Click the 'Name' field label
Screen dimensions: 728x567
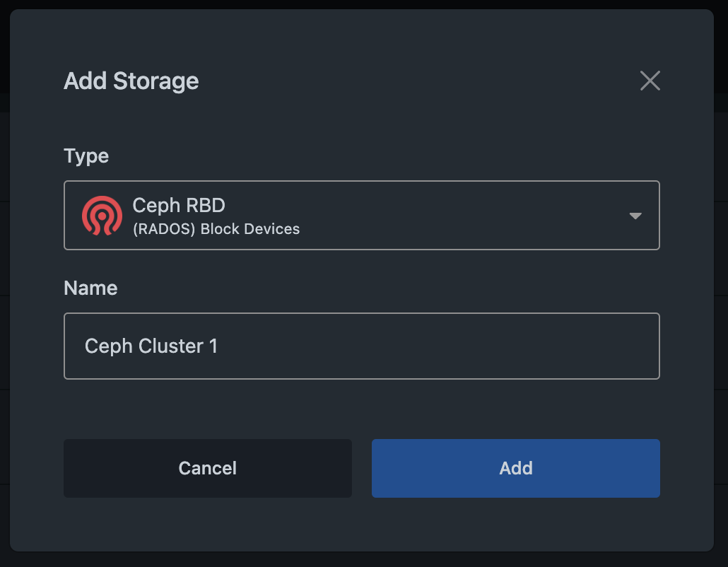(90, 288)
